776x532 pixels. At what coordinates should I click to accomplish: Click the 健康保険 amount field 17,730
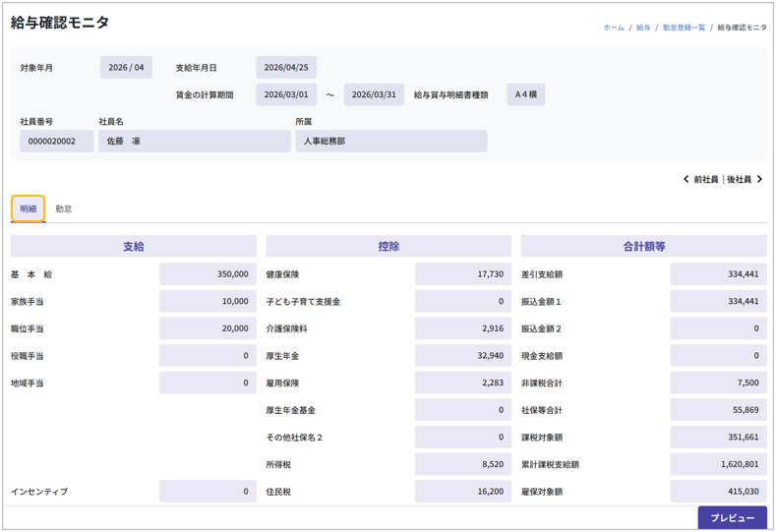[462, 274]
